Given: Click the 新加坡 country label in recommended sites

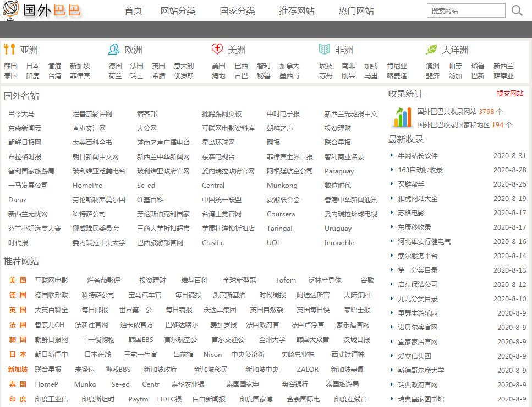Looking at the screenshot, I should click(17, 370).
